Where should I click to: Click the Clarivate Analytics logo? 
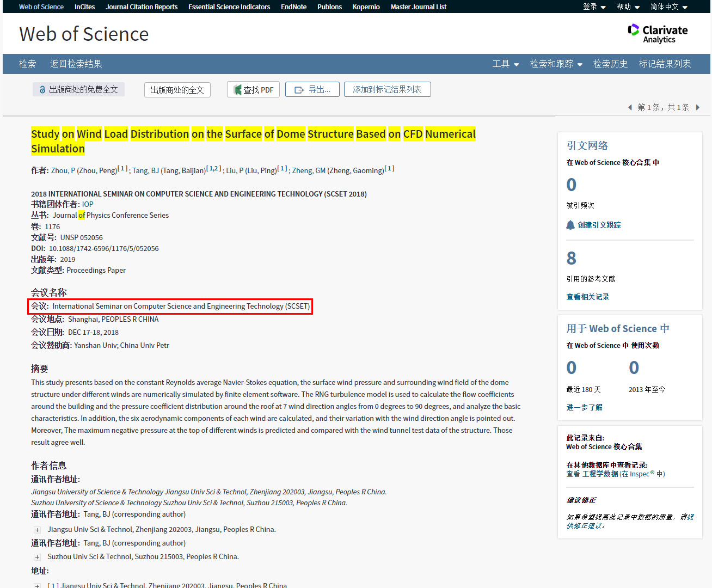point(658,34)
